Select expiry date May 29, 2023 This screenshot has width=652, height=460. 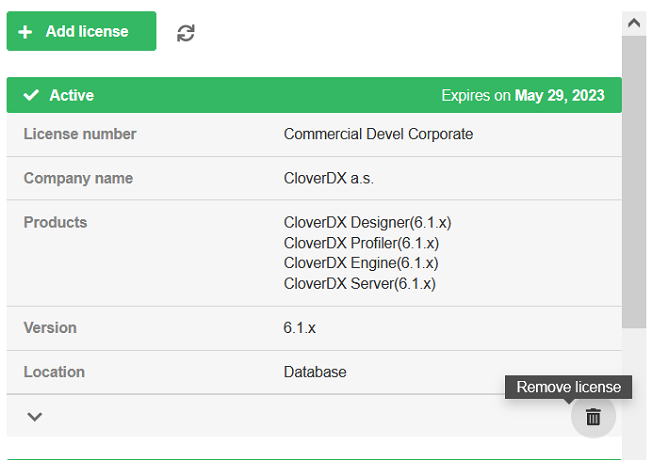560,95
